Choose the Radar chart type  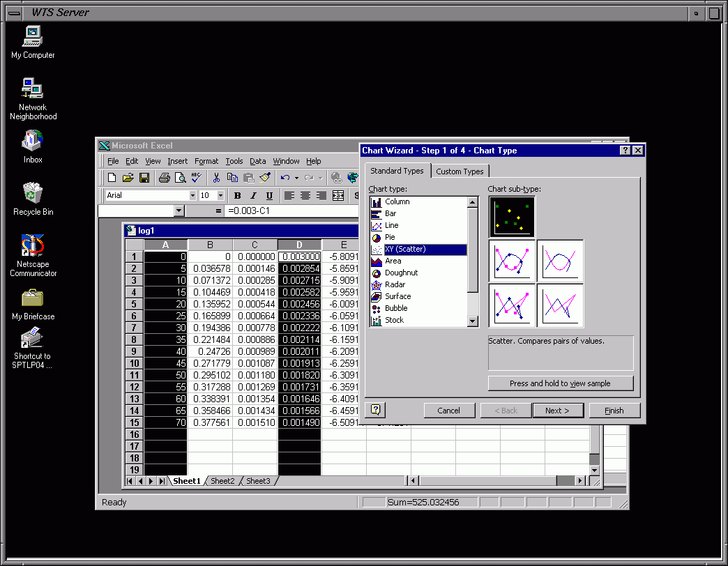395,284
